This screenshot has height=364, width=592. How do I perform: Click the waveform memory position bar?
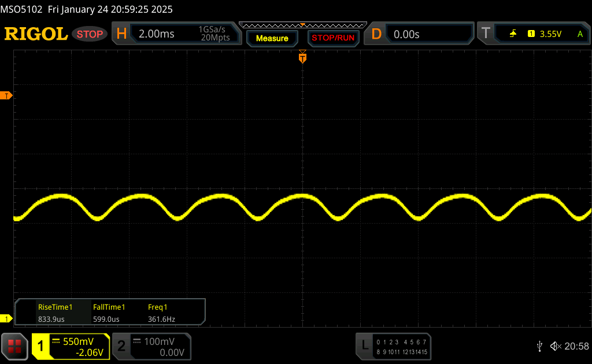[x=303, y=25]
